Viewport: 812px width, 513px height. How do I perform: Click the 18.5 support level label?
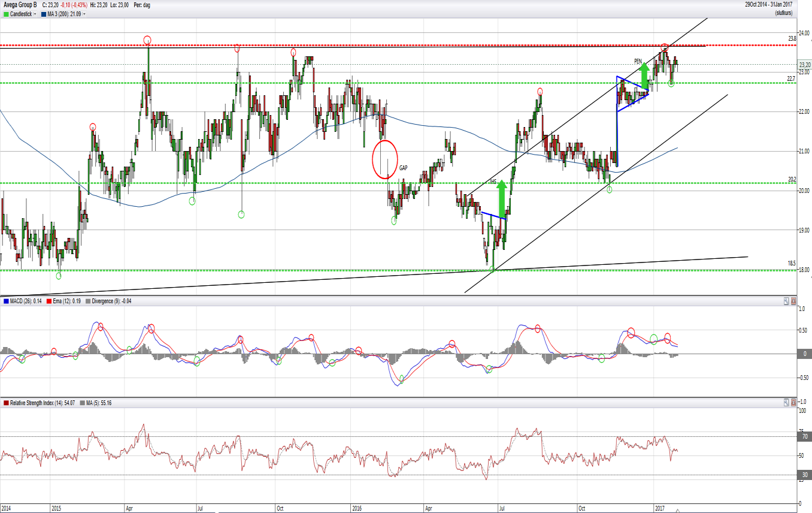tap(792, 263)
